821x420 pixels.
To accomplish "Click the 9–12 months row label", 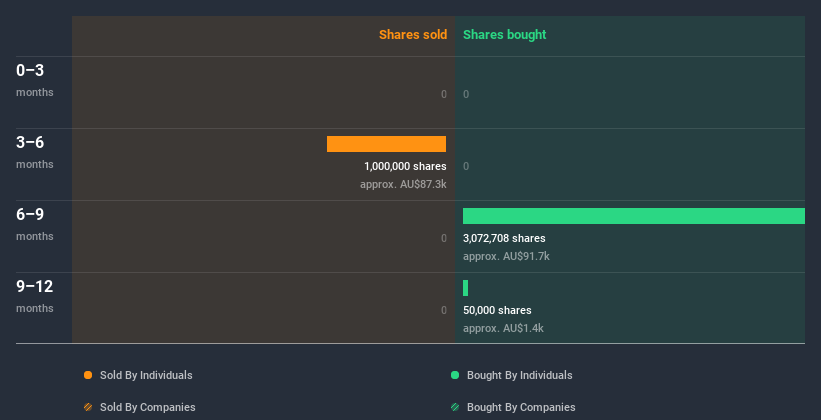I will [x=35, y=286].
